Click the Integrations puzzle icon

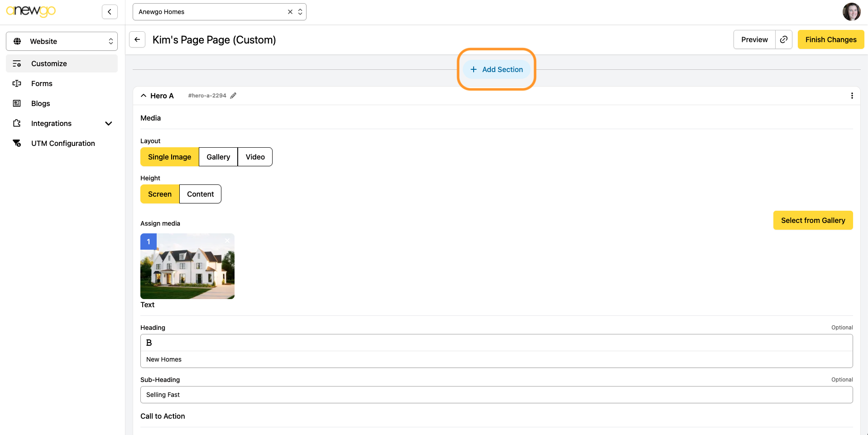(x=17, y=123)
